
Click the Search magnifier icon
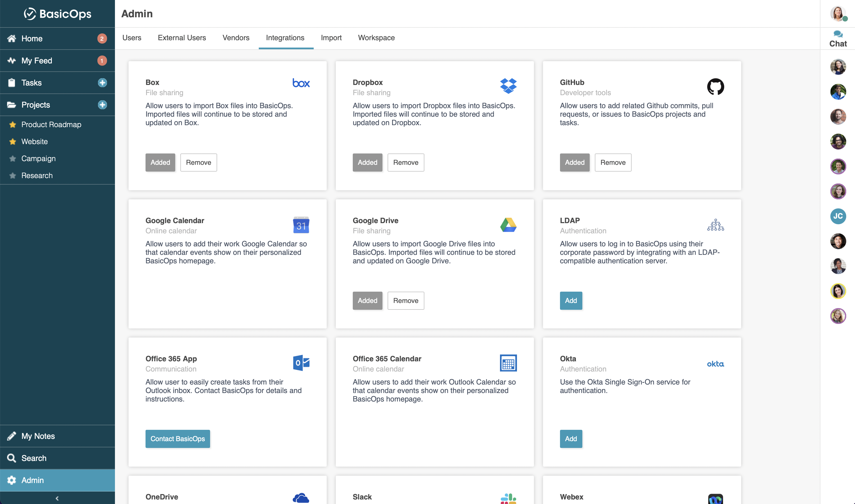click(x=12, y=458)
